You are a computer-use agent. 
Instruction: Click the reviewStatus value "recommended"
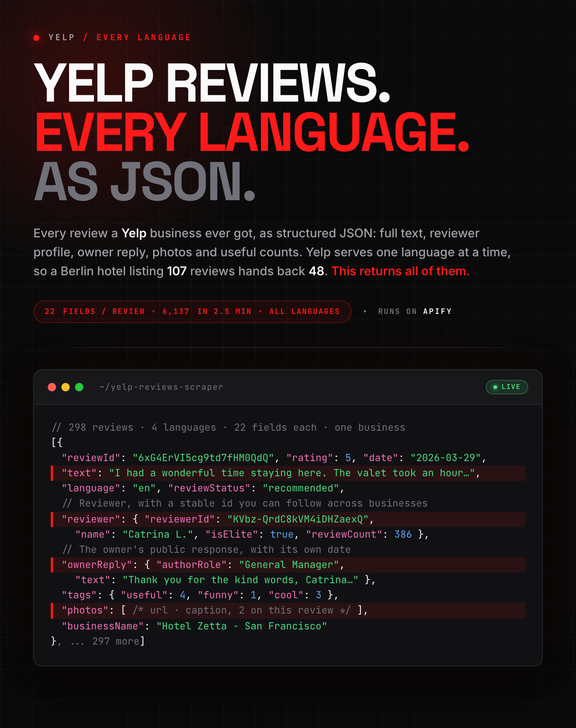point(301,488)
